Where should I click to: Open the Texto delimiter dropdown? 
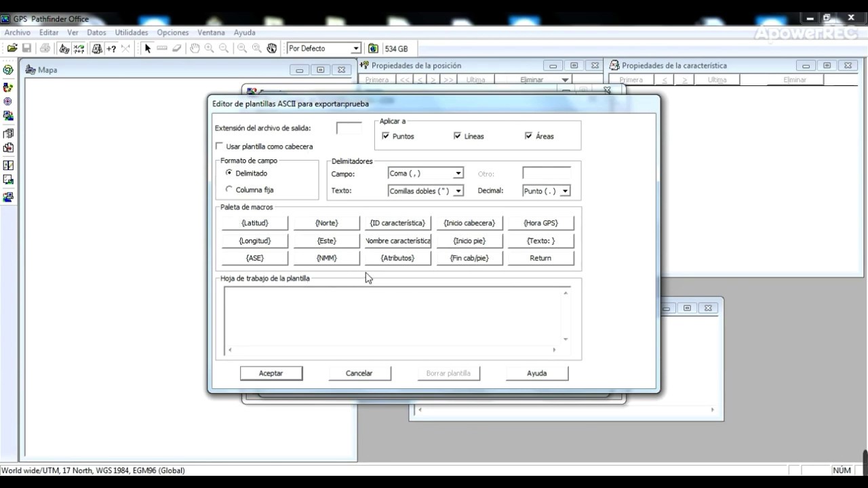click(x=458, y=191)
